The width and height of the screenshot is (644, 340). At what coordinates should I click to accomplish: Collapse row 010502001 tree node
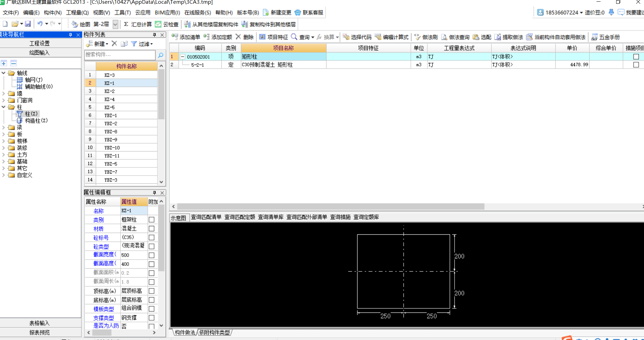182,57
